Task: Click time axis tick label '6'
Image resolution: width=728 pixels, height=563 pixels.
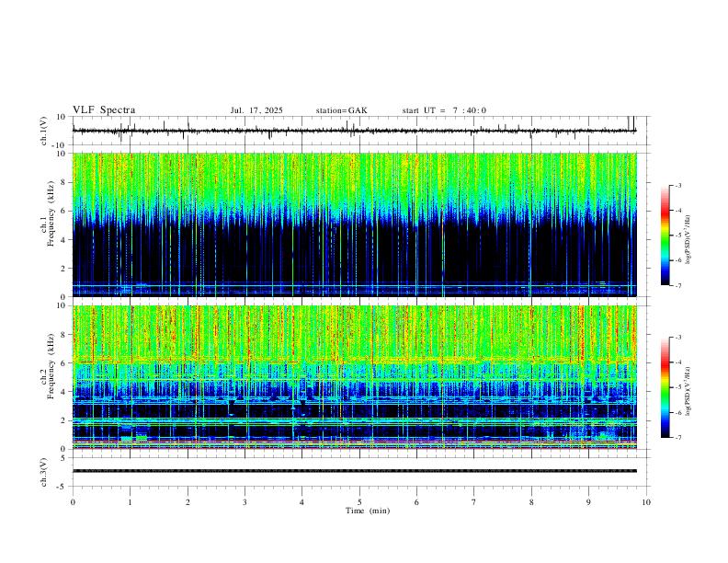Action: (417, 502)
